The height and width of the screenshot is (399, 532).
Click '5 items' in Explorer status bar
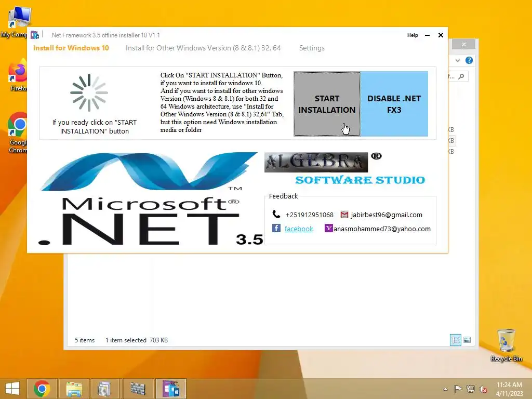tap(85, 340)
